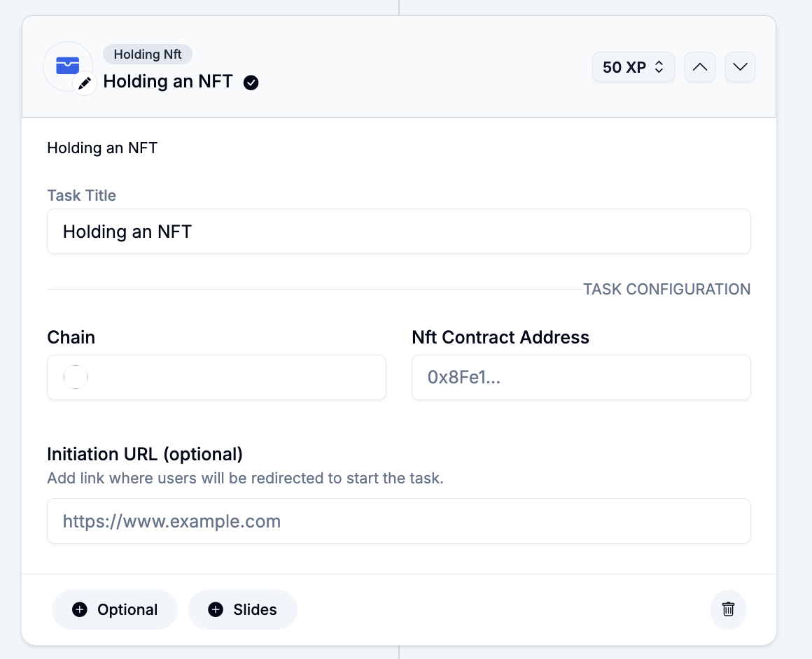The height and width of the screenshot is (659, 812).
Task: Open the 50 XP selector
Action: coord(632,67)
